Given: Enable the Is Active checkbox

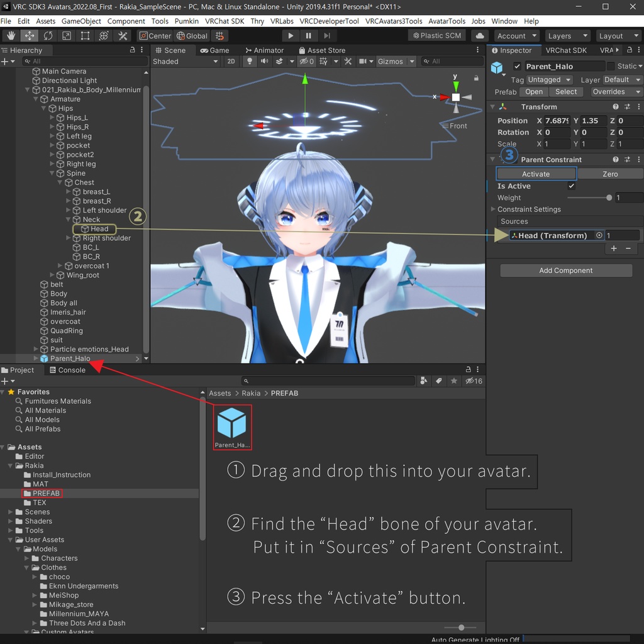Looking at the screenshot, I should click(572, 186).
